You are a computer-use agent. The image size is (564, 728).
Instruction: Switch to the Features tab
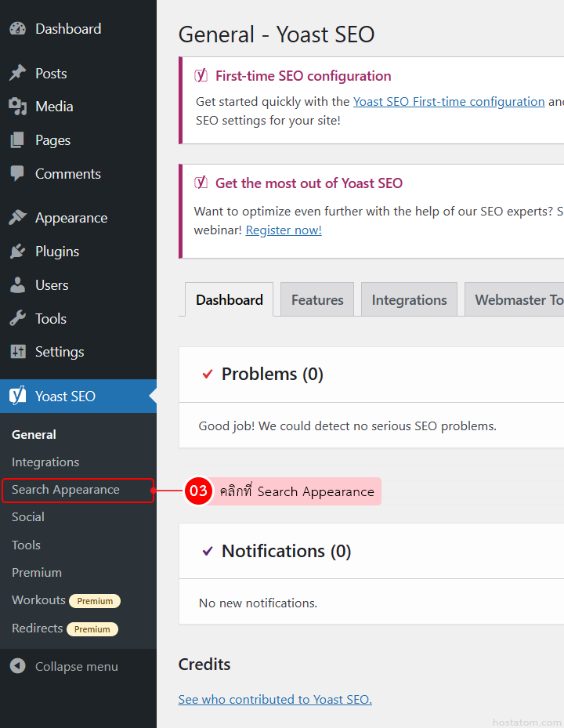pos(317,300)
